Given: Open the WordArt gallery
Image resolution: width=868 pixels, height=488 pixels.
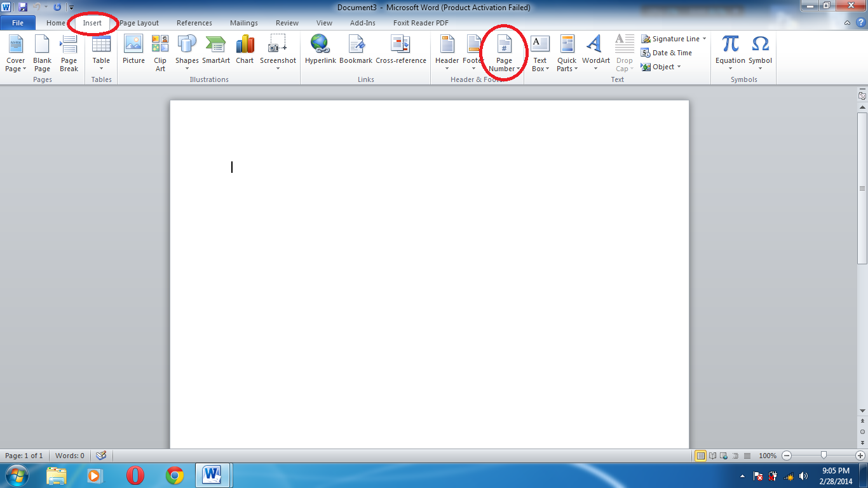Looking at the screenshot, I should (x=595, y=53).
